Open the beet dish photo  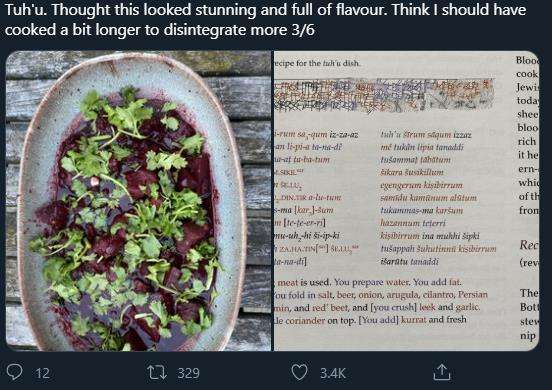[138, 201]
